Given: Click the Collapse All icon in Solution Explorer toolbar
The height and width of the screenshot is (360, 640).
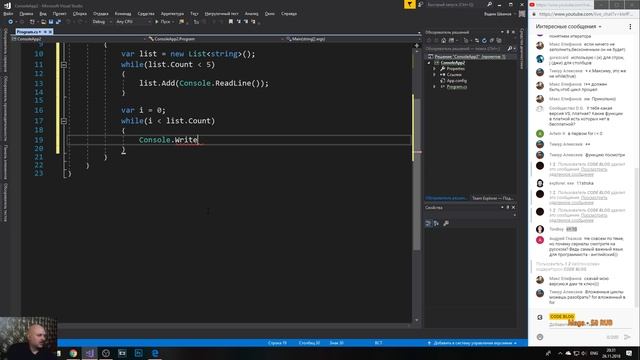Looking at the screenshot, I should (x=491, y=40).
